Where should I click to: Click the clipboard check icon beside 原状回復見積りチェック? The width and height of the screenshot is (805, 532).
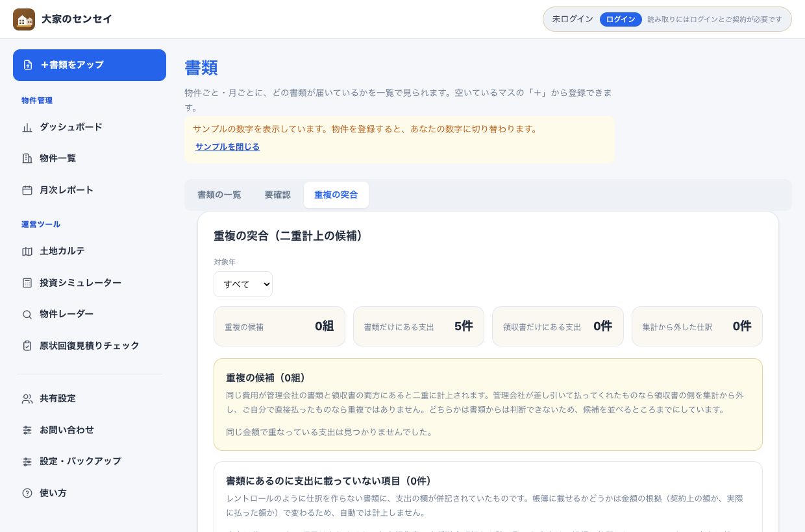coord(27,346)
